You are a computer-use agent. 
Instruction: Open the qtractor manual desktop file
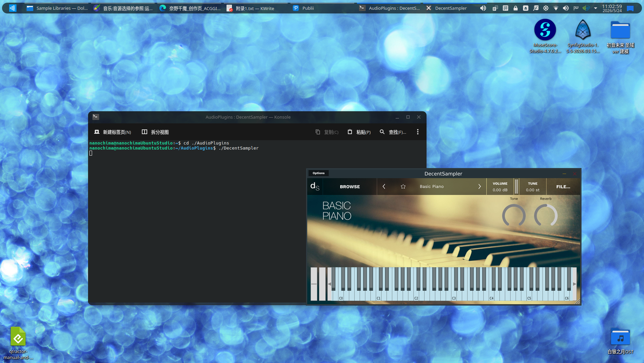(18, 343)
